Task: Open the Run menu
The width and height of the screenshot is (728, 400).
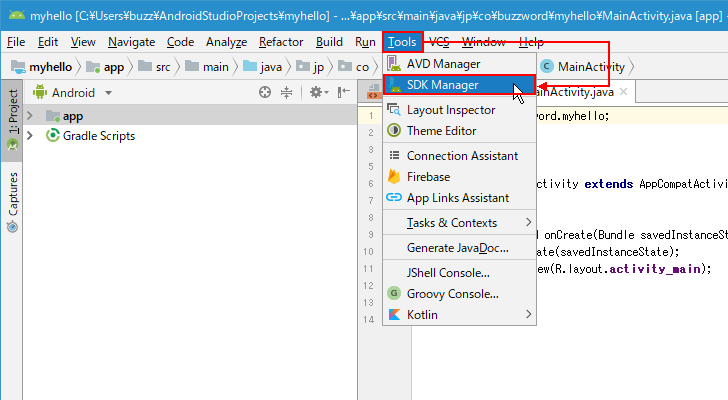Action: coord(365,42)
